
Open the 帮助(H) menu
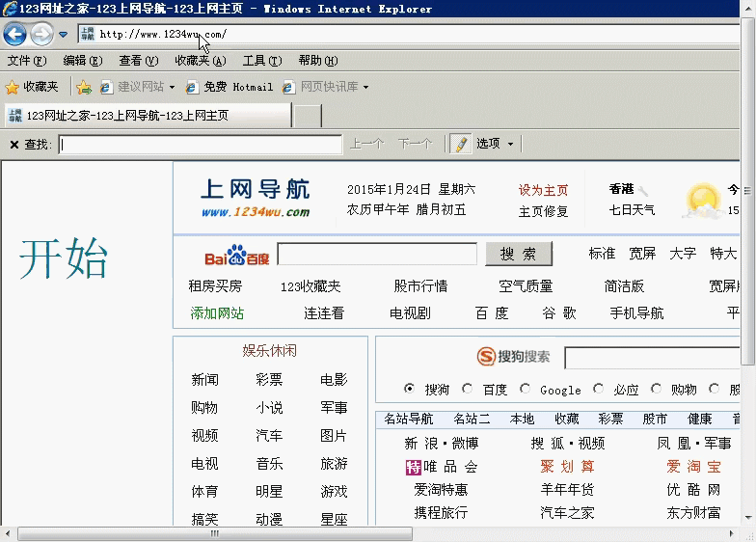tap(318, 61)
